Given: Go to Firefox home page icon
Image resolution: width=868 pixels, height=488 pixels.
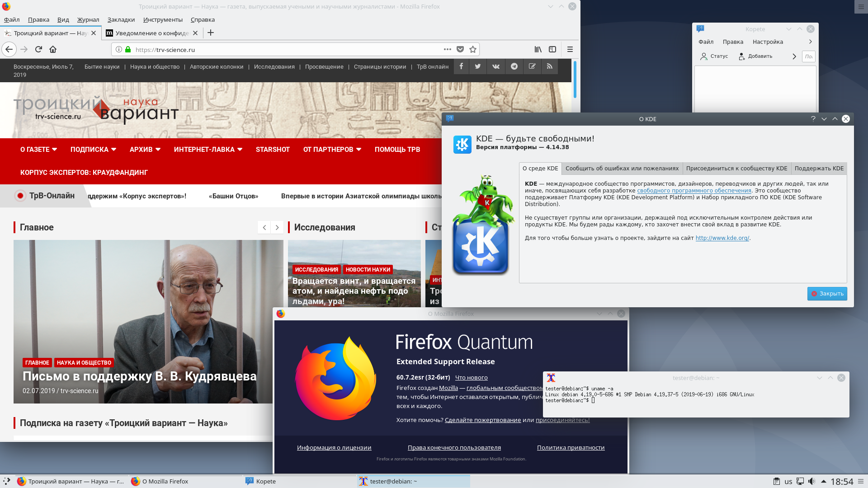Looking at the screenshot, I should pos(53,49).
